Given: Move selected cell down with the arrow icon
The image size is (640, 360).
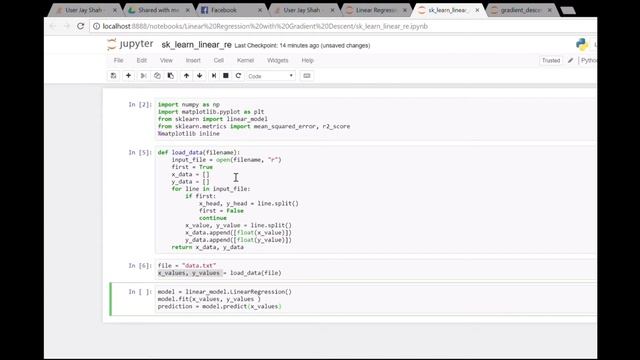Looking at the screenshot, I should point(200,76).
